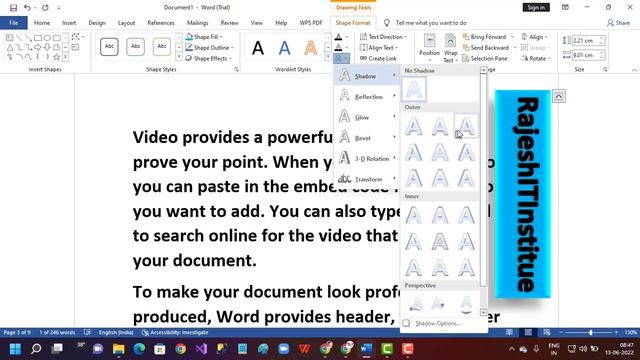Select the blue WordArt style A
This screenshot has width=640, height=360.
click(x=284, y=48)
